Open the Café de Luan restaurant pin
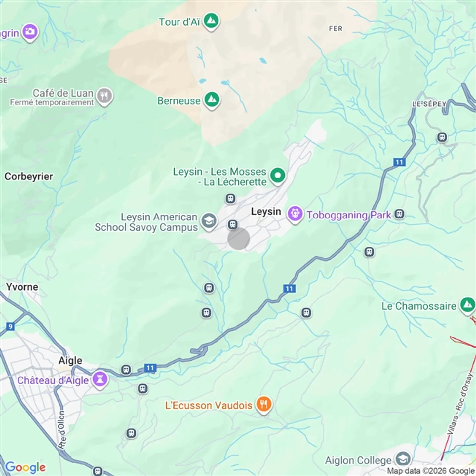The width and height of the screenshot is (476, 476). click(x=105, y=97)
